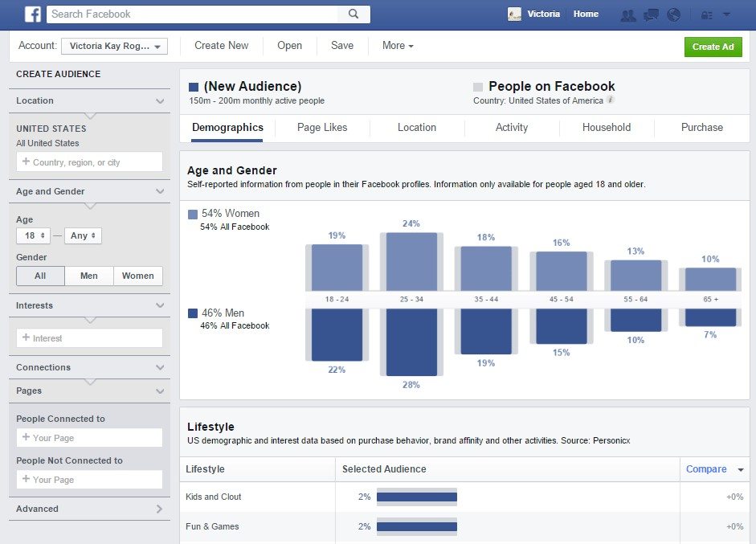The image size is (756, 544).
Task: Open the messages icon
Action: [651, 15]
